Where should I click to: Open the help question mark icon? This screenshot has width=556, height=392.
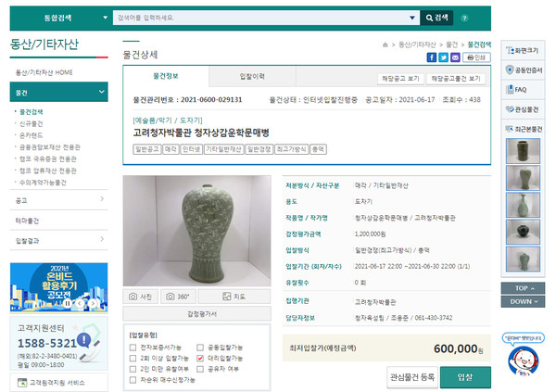point(464,19)
